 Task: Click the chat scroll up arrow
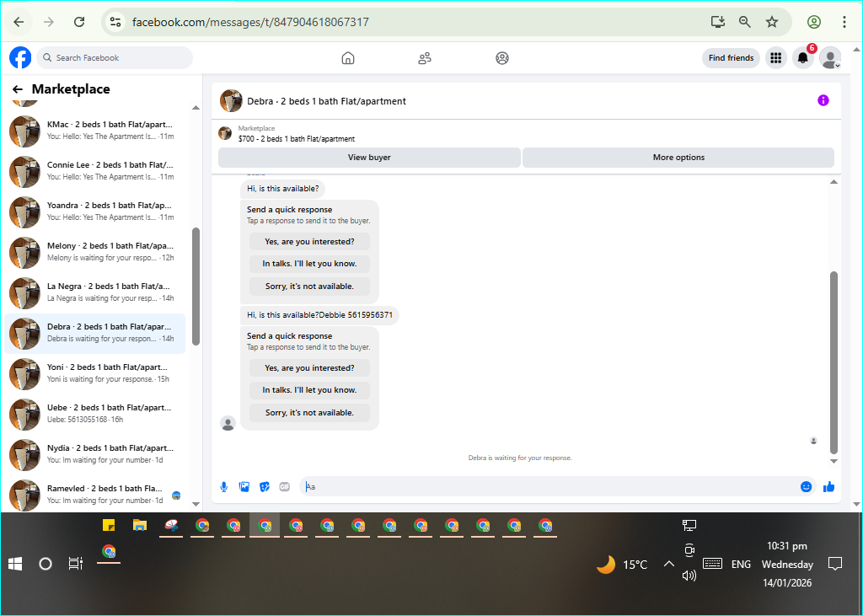pos(834,182)
